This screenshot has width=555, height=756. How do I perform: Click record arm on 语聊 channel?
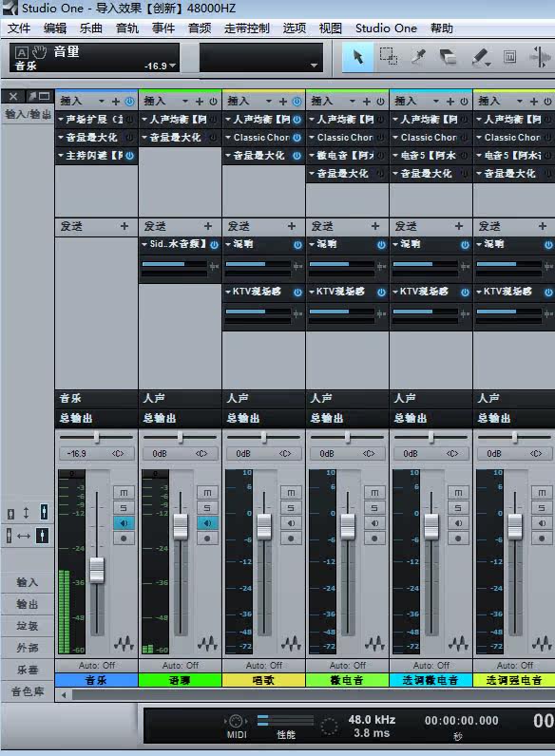pyautogui.click(x=207, y=539)
